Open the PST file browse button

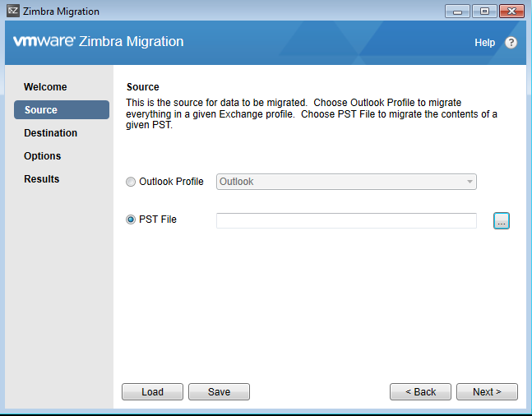tap(501, 220)
